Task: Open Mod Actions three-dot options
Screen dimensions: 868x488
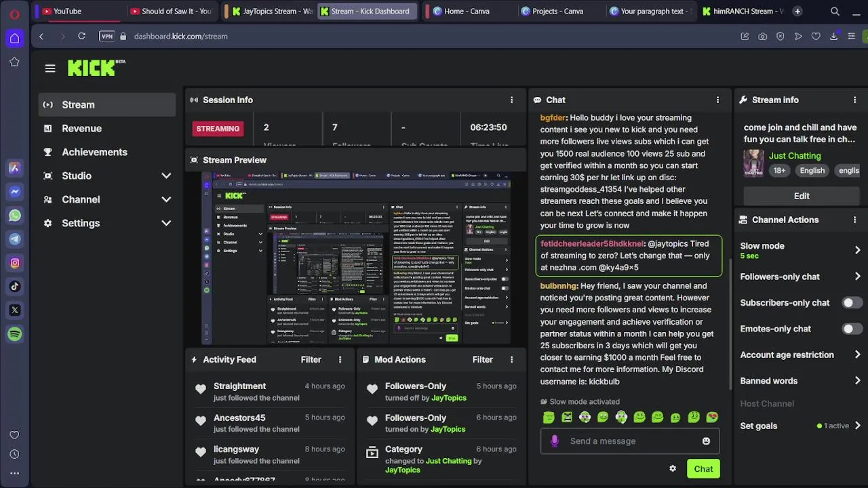Action: pos(511,359)
